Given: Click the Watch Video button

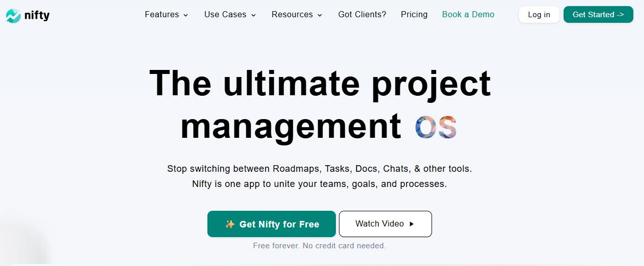Looking at the screenshot, I should click(x=385, y=224).
